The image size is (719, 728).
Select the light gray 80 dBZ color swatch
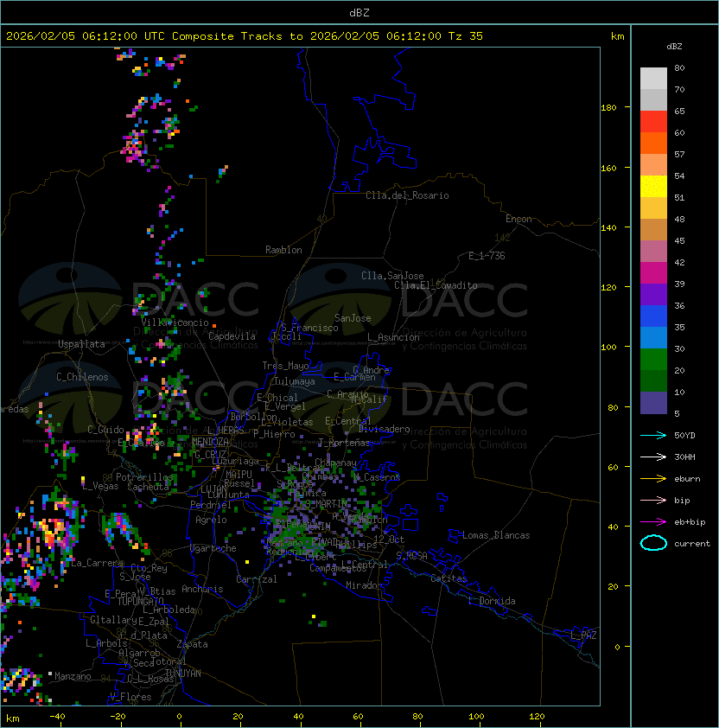[x=653, y=79]
